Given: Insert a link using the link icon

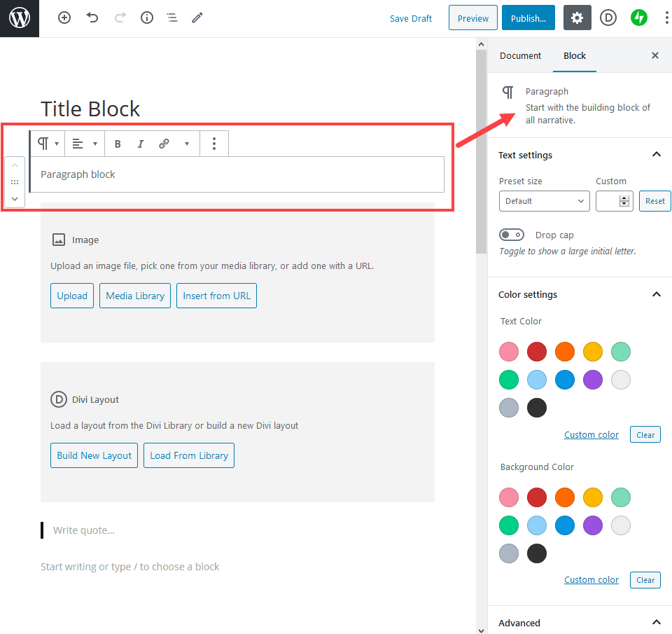Looking at the screenshot, I should click(x=164, y=143).
